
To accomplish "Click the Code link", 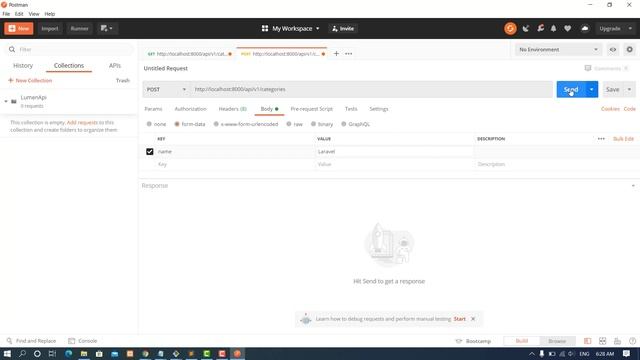I will click(629, 109).
